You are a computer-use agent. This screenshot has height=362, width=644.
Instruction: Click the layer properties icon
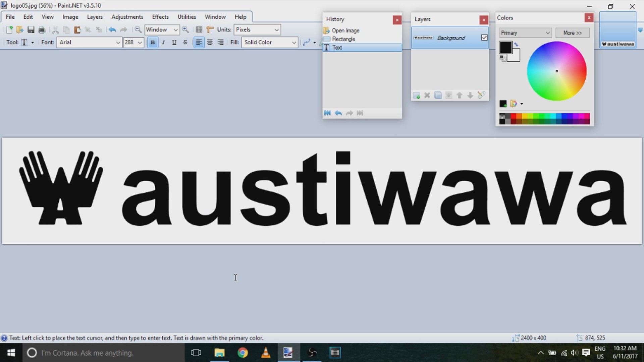point(481,96)
